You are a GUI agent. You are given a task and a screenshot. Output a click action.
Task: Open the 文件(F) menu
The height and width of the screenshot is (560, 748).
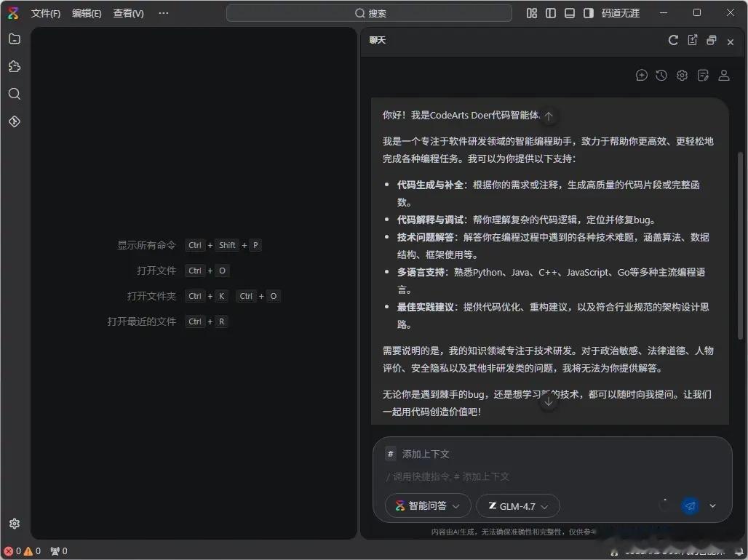(x=45, y=12)
